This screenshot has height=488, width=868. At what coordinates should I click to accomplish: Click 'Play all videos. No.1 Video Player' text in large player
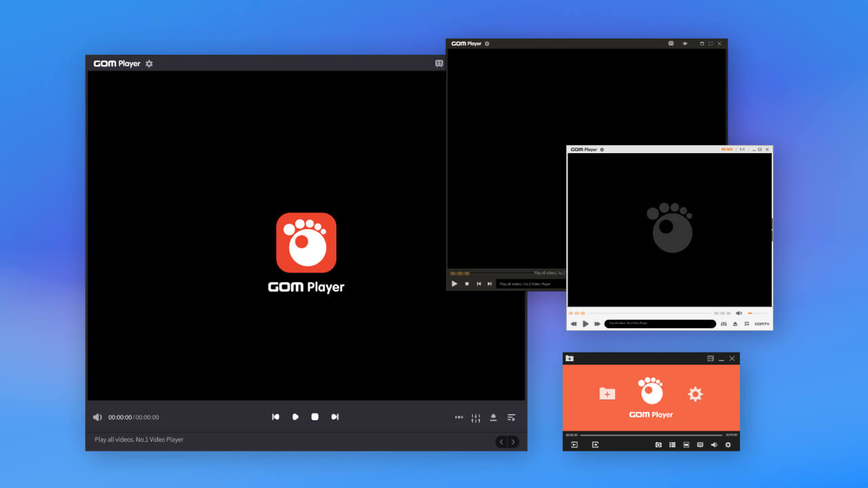pyautogui.click(x=139, y=440)
